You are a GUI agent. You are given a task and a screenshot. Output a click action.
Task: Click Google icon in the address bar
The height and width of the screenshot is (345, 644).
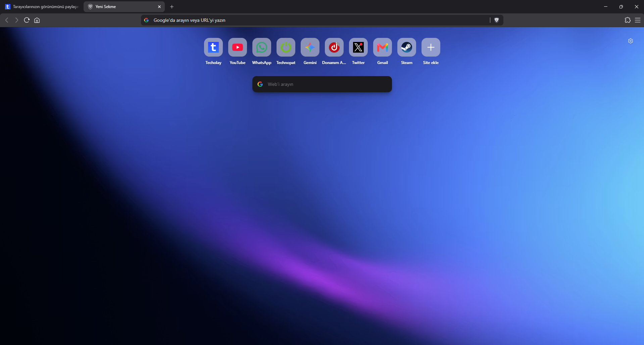coord(146,20)
